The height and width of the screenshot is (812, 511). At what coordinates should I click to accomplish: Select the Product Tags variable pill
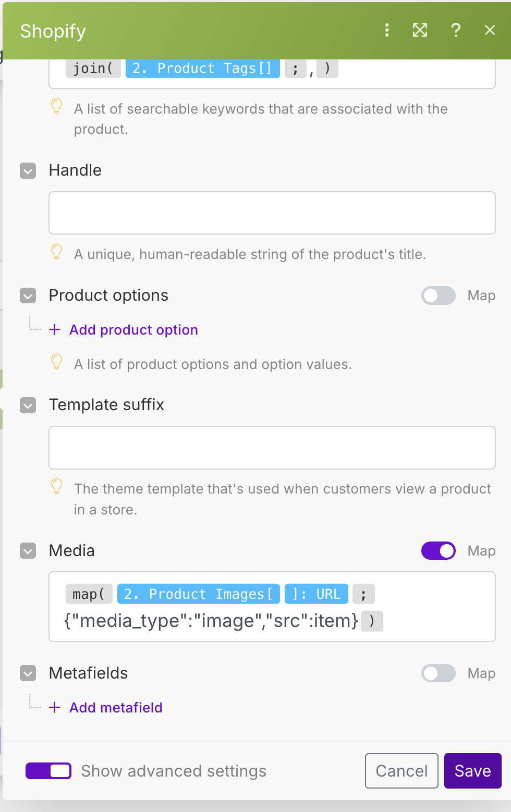coord(202,69)
